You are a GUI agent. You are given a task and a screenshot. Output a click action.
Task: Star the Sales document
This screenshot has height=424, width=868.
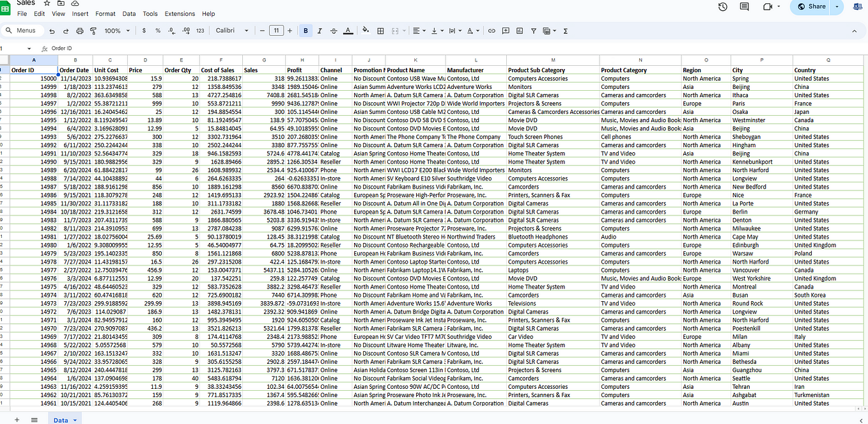tap(47, 3)
